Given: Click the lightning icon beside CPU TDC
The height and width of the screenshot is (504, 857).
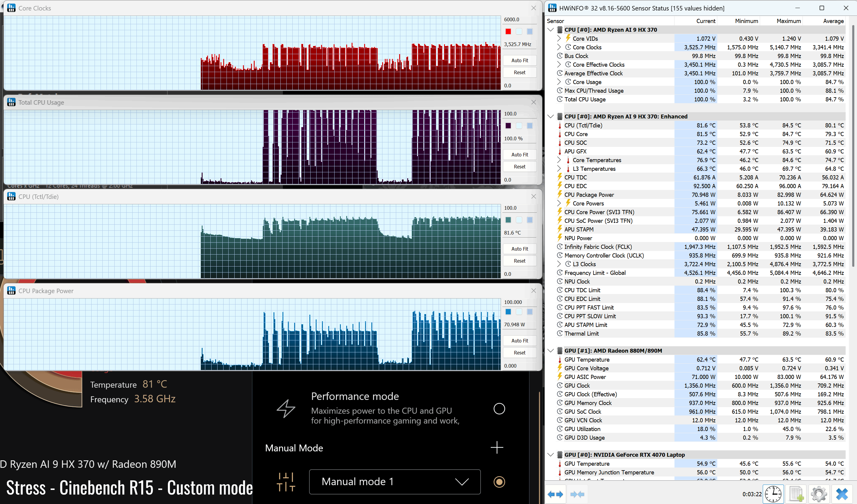Looking at the screenshot, I should click(560, 177).
